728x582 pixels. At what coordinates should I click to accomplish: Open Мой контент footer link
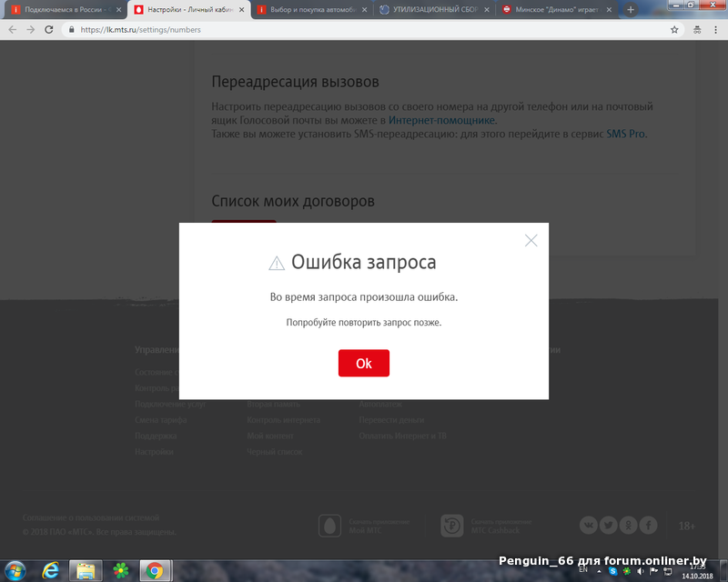pos(269,436)
